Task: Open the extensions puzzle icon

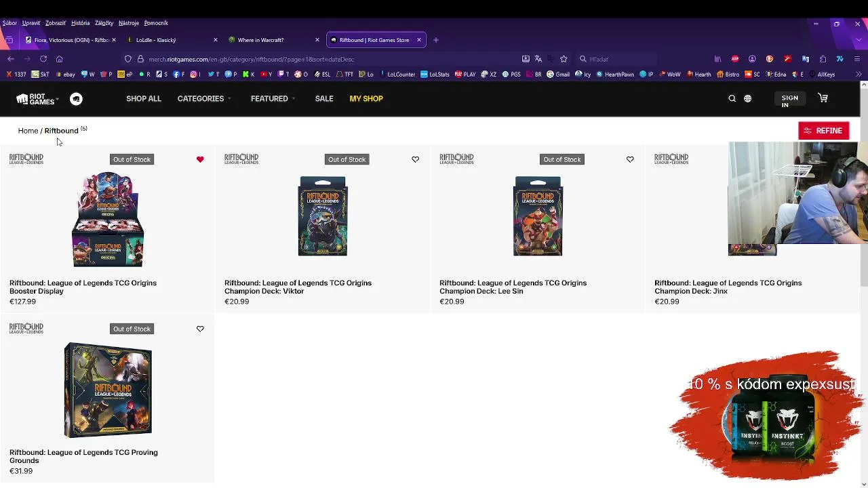Action: point(823,59)
